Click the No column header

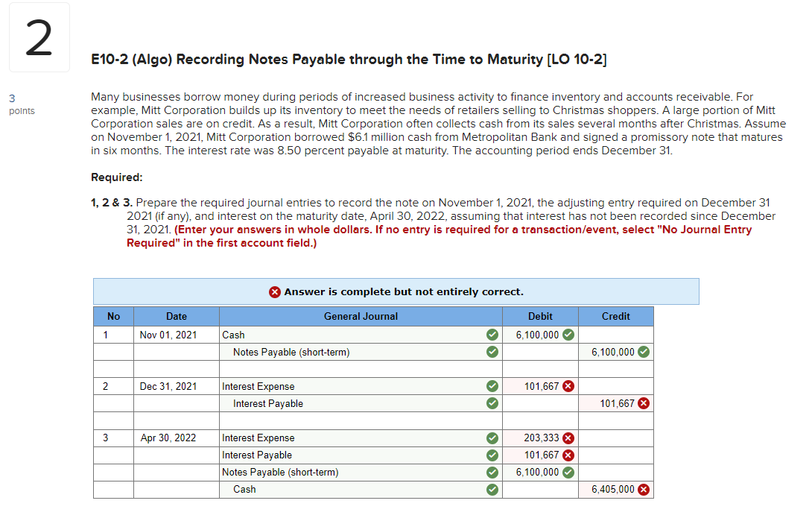coord(113,317)
